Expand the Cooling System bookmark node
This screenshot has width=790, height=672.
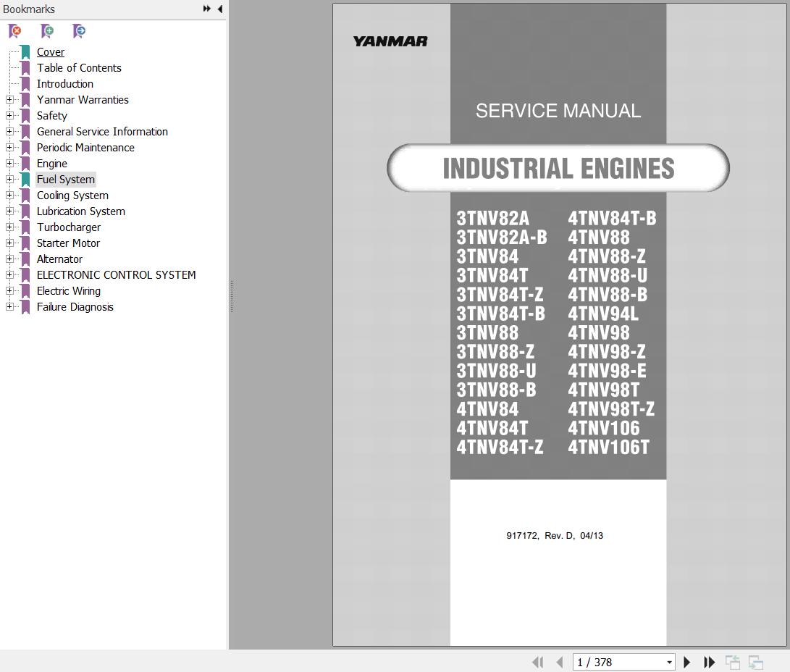pos(9,196)
